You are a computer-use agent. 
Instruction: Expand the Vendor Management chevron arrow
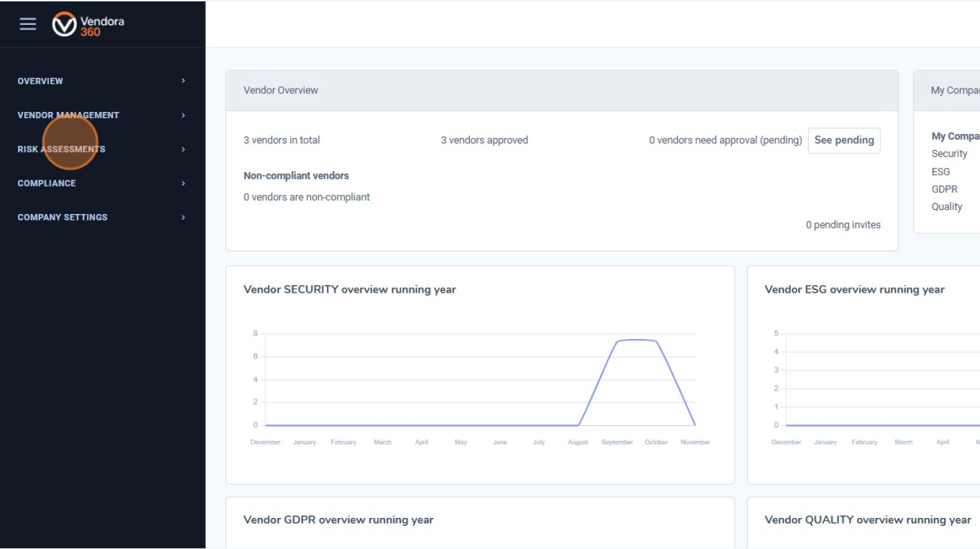click(x=183, y=115)
